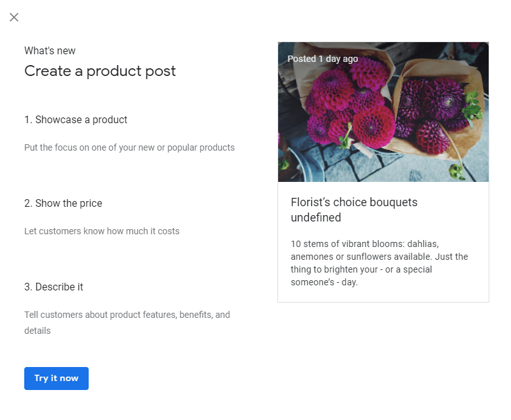Viewport: 511px width, 420px height.
Task: Click step 1 Showcase a product
Action: (x=76, y=119)
